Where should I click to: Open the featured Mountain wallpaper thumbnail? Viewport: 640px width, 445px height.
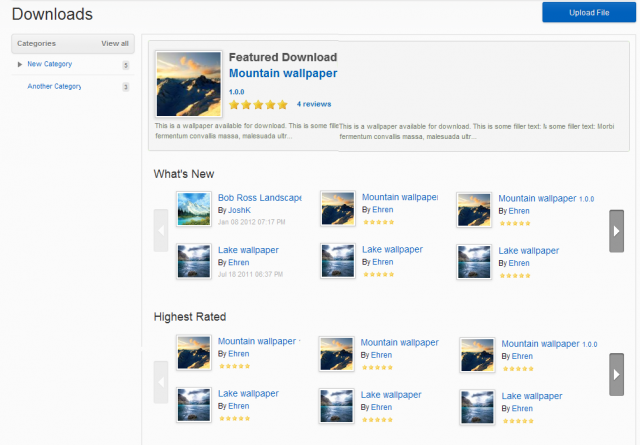tap(189, 83)
